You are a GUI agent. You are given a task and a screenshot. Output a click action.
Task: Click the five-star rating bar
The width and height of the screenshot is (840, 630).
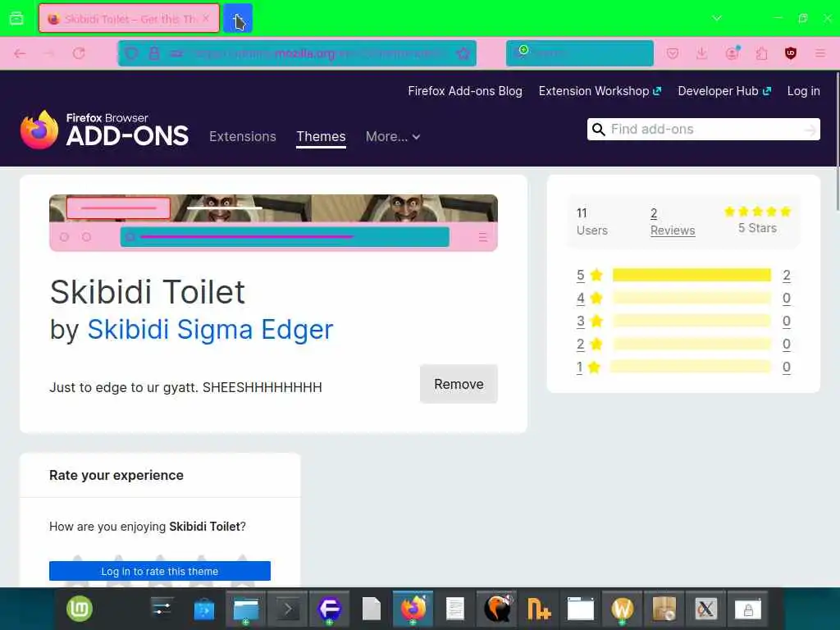(x=692, y=276)
